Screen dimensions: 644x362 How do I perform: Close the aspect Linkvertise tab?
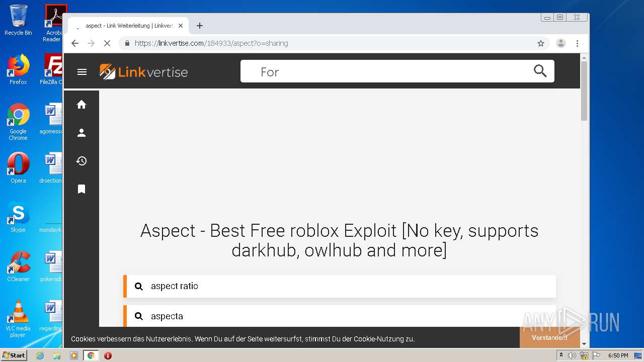click(x=181, y=26)
